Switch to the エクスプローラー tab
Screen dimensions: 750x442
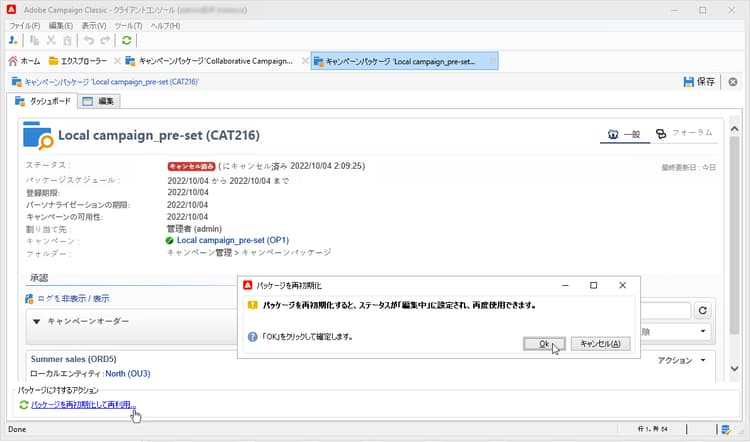[x=78, y=61]
